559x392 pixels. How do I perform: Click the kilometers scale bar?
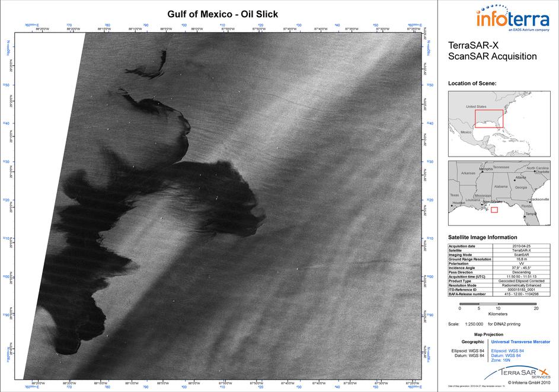(498, 302)
